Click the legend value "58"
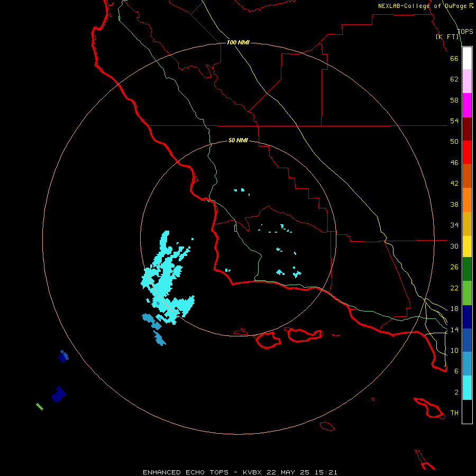 [x=454, y=100]
